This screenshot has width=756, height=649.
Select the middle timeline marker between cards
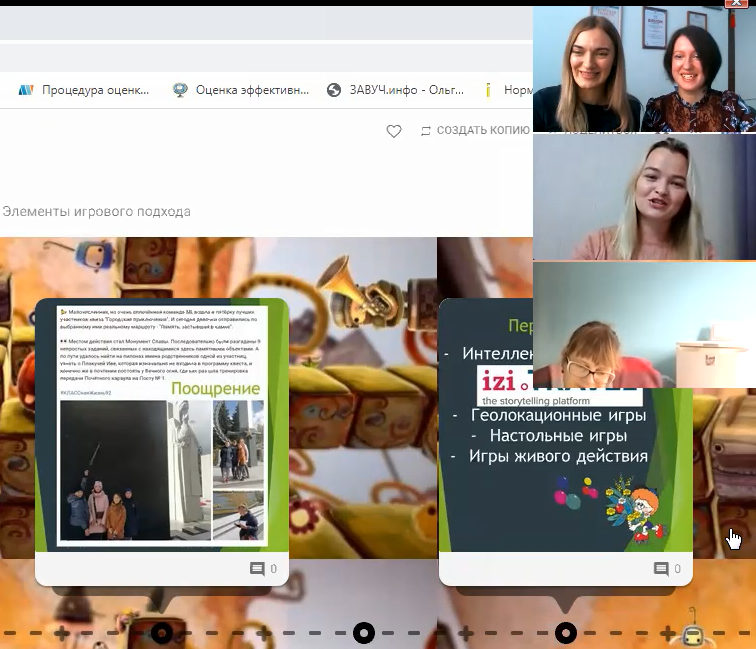[364, 633]
